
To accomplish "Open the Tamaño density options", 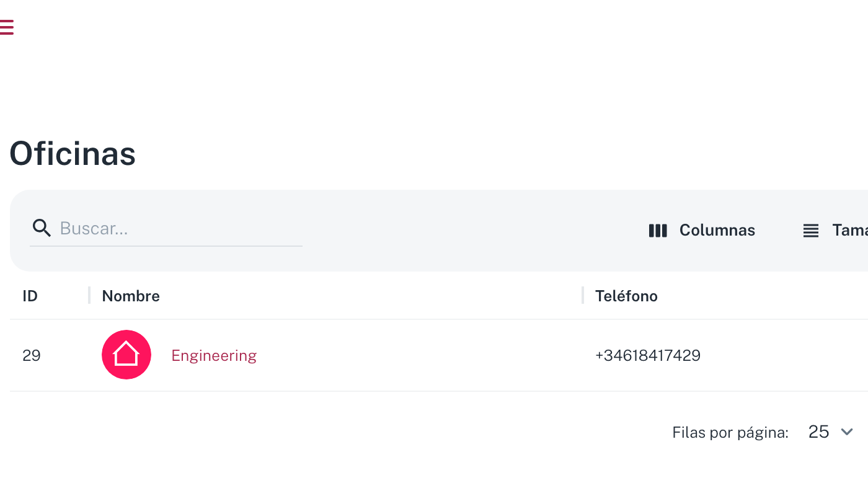I will click(835, 231).
